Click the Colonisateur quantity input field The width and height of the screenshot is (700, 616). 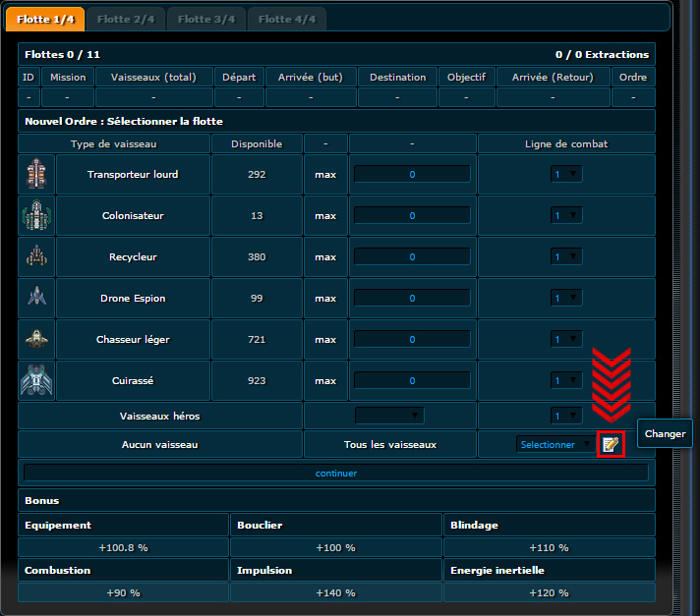point(412,216)
